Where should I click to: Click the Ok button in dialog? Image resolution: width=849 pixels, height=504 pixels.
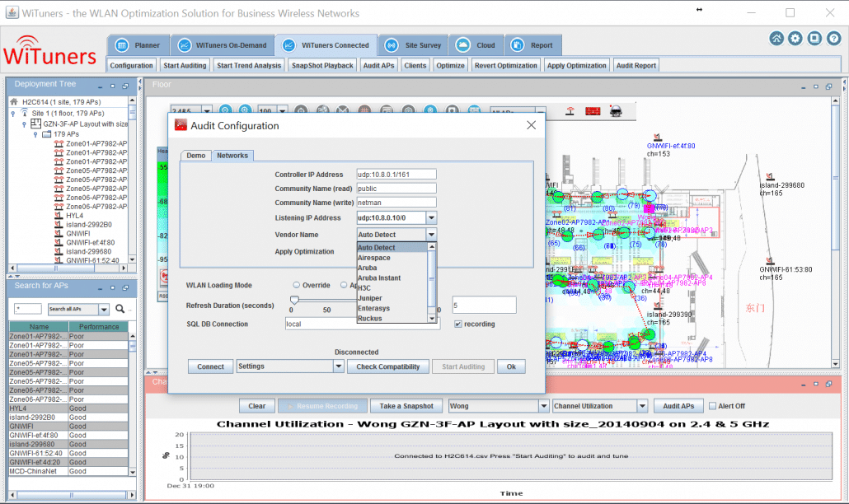click(x=511, y=366)
